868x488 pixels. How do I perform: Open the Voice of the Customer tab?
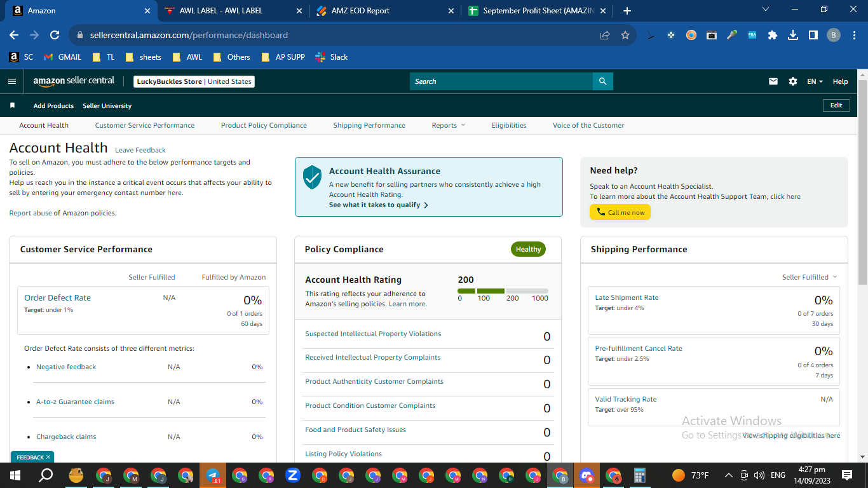588,125
